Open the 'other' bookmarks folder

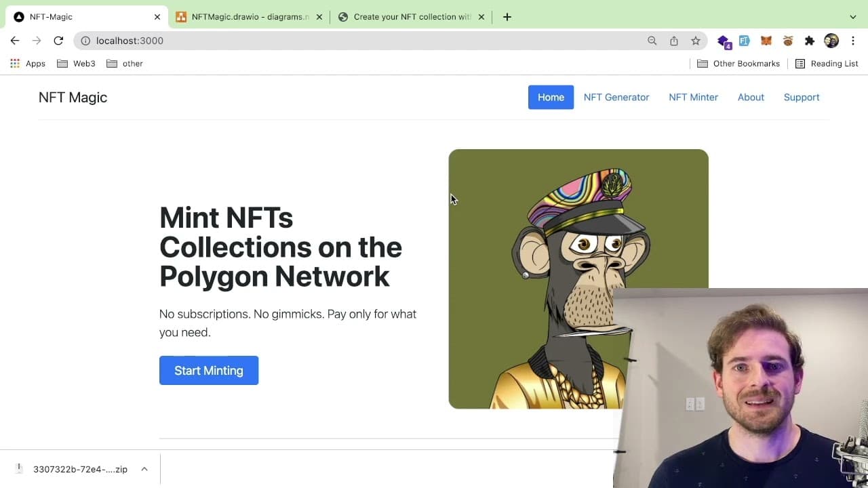[x=125, y=64]
